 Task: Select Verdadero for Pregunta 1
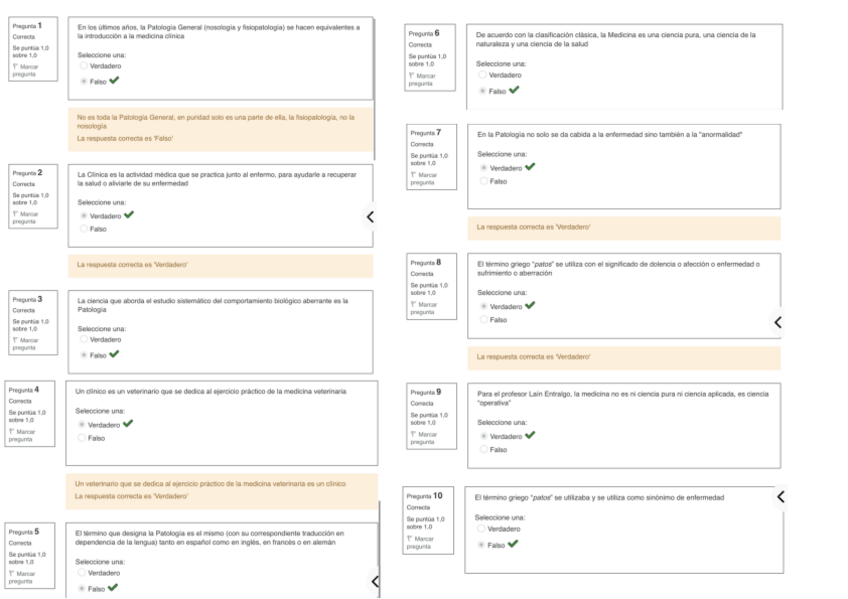click(83, 66)
